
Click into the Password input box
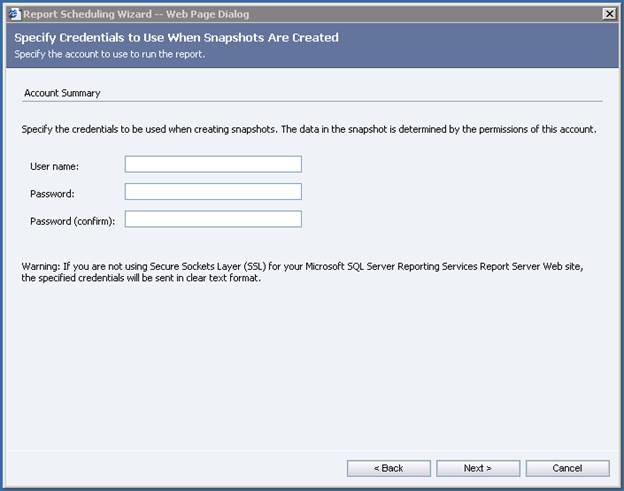pyautogui.click(x=213, y=192)
